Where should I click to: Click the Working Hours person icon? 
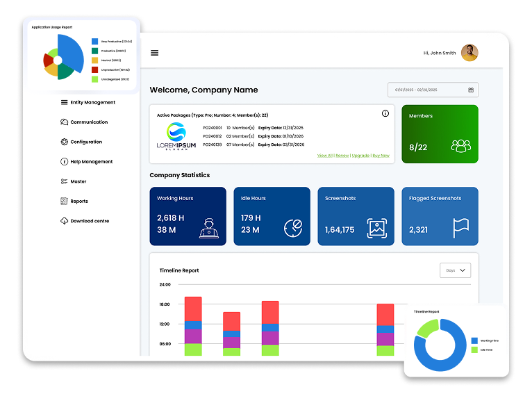click(x=208, y=228)
